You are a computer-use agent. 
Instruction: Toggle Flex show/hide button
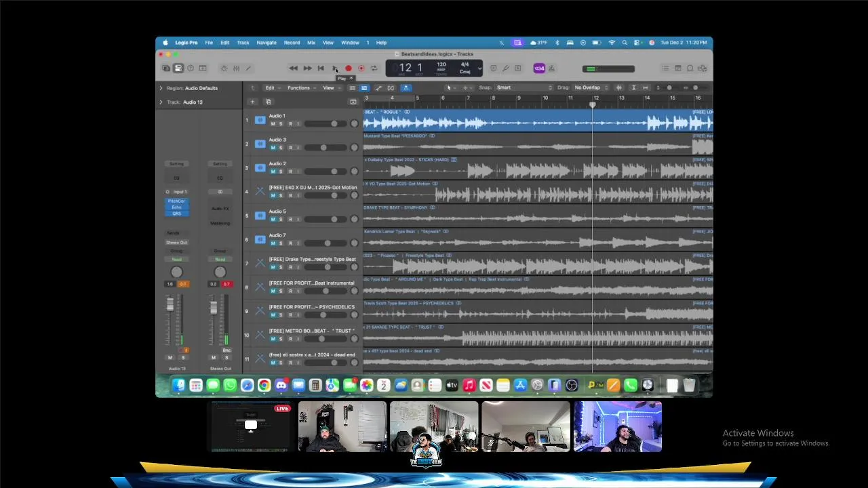pyautogui.click(x=391, y=87)
